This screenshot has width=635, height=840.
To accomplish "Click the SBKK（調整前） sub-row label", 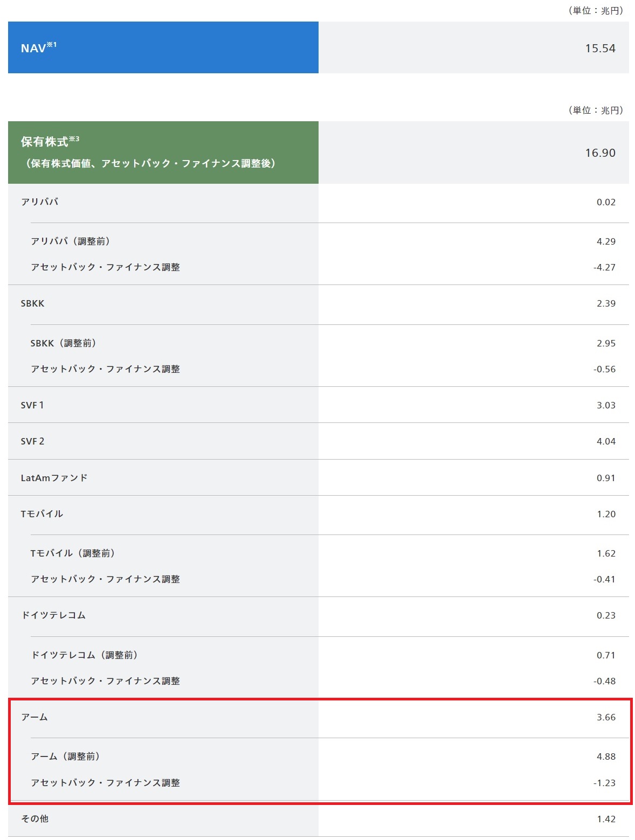I will [x=64, y=343].
